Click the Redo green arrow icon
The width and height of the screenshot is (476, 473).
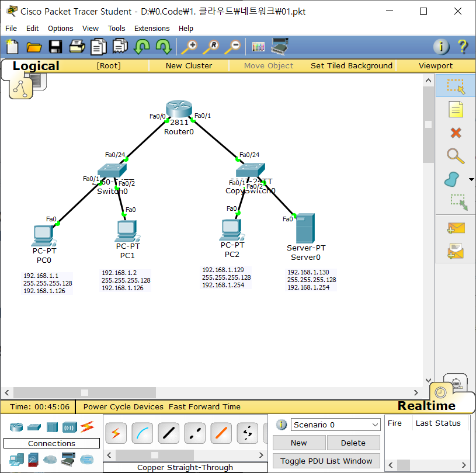point(164,47)
